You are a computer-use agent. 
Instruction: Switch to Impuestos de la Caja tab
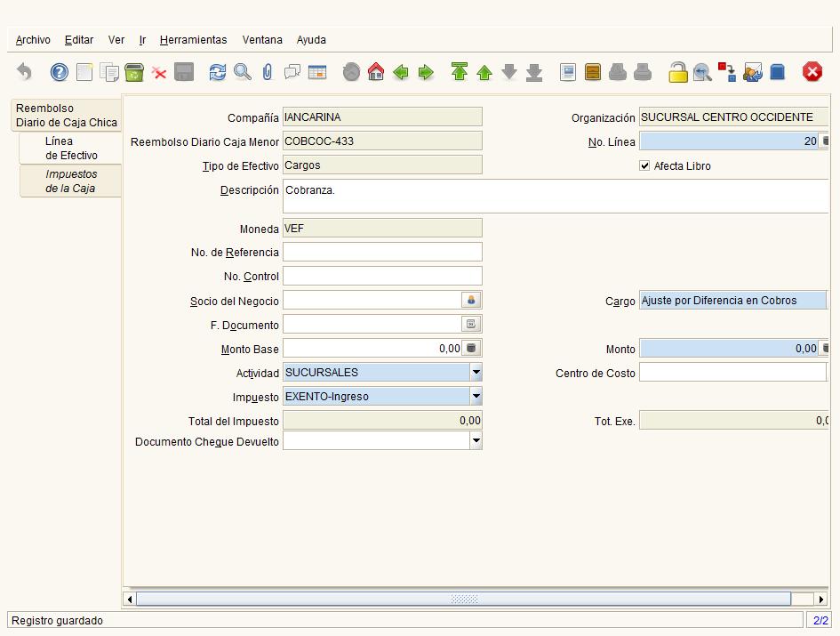click(x=71, y=181)
